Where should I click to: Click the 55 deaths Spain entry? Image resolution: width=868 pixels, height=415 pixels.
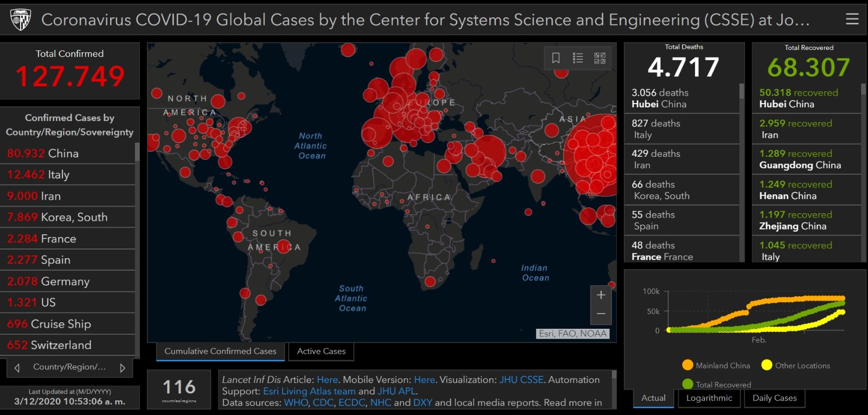(x=682, y=220)
